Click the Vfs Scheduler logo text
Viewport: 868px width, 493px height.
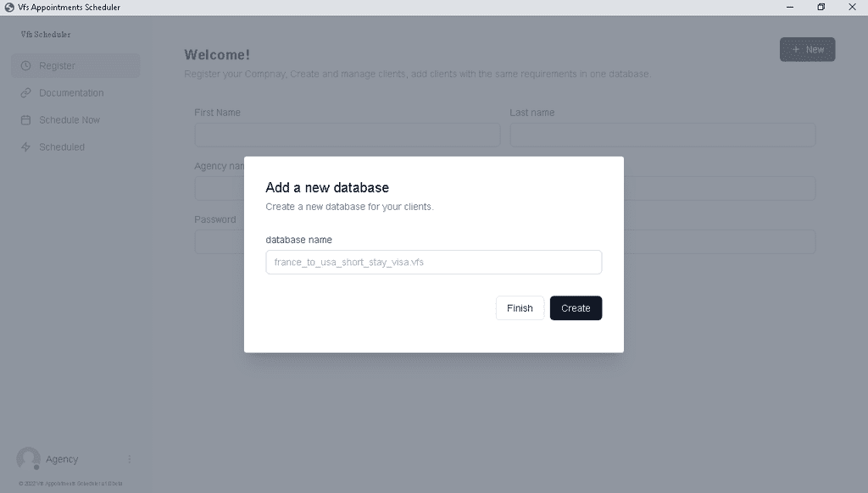click(x=46, y=34)
